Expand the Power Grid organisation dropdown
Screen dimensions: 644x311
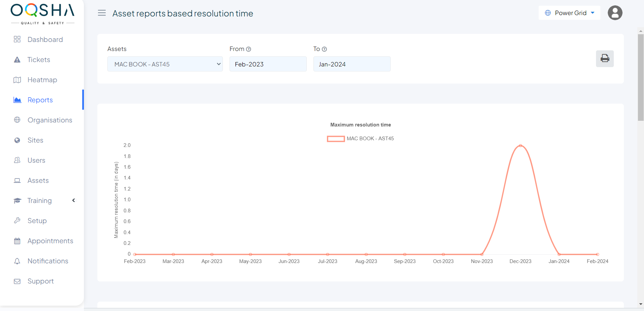click(569, 13)
